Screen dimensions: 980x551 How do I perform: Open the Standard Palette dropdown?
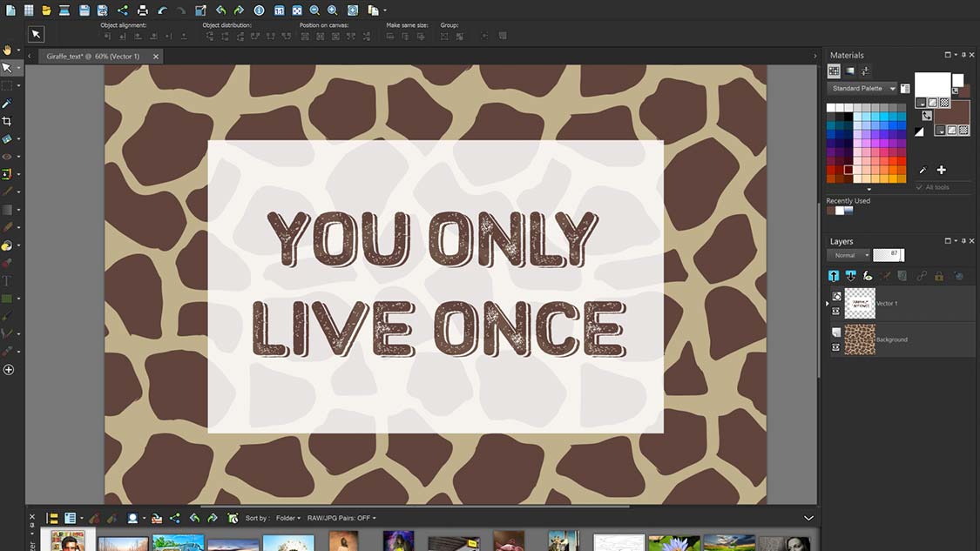pos(861,87)
